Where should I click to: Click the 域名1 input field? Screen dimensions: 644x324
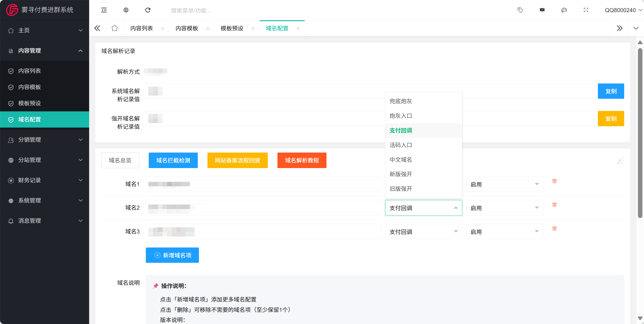coord(263,184)
